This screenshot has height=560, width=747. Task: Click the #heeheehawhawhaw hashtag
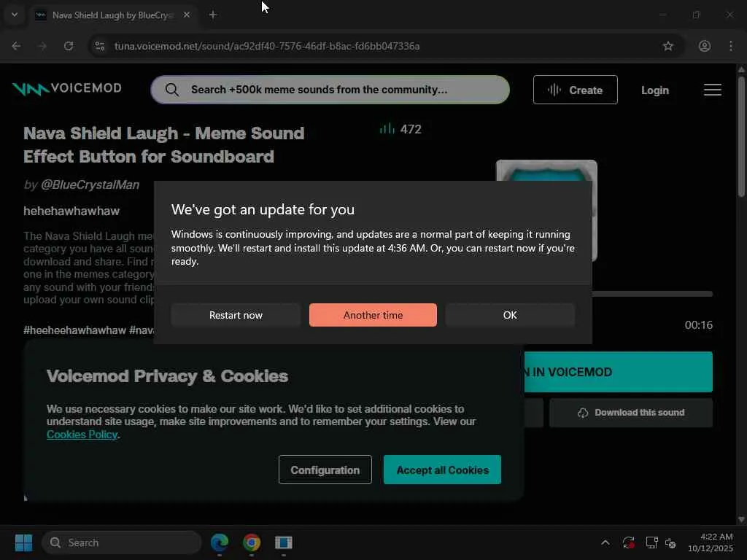click(75, 330)
